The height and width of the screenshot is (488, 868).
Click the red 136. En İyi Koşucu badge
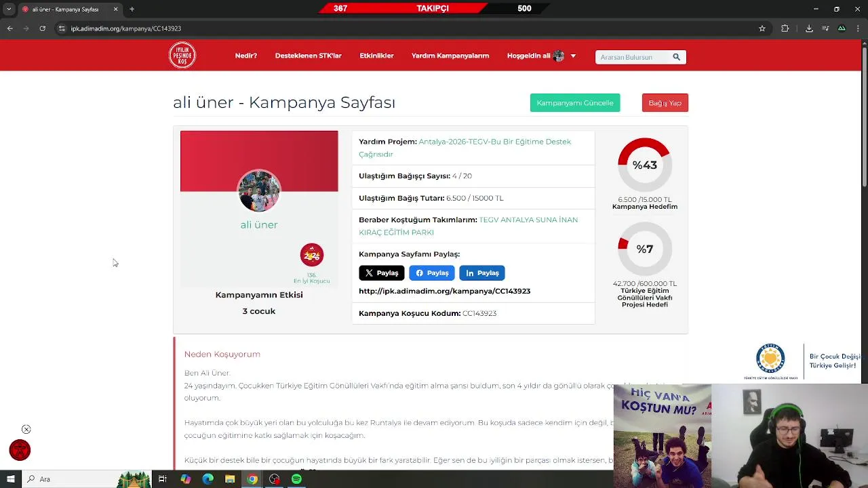[x=312, y=255]
